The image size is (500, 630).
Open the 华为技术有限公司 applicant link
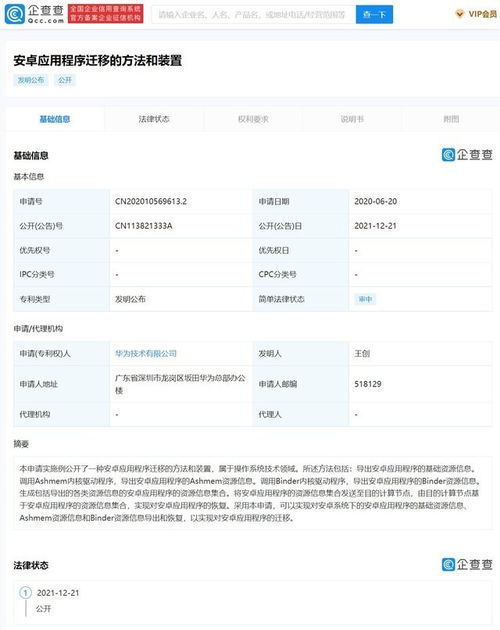(146, 354)
